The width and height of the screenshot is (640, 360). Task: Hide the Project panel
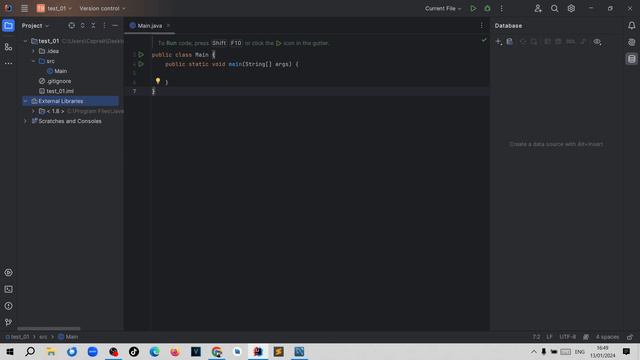115,25
